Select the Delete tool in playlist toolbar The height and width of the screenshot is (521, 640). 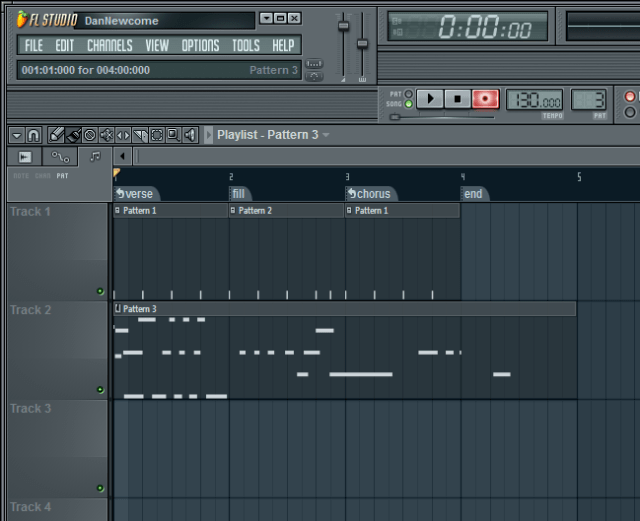[x=89, y=135]
